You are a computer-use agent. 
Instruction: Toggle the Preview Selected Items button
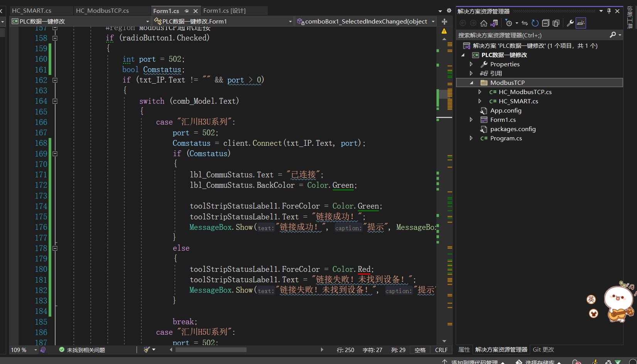(581, 23)
